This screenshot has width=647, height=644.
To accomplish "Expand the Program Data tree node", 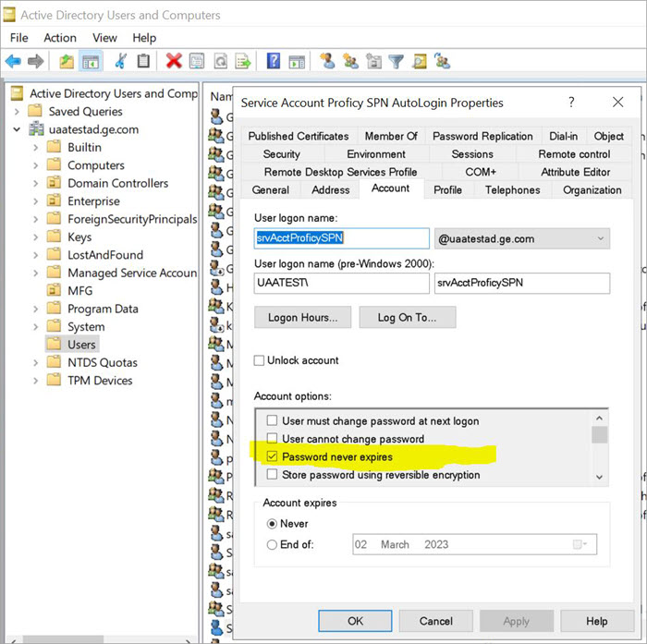I will (x=35, y=309).
